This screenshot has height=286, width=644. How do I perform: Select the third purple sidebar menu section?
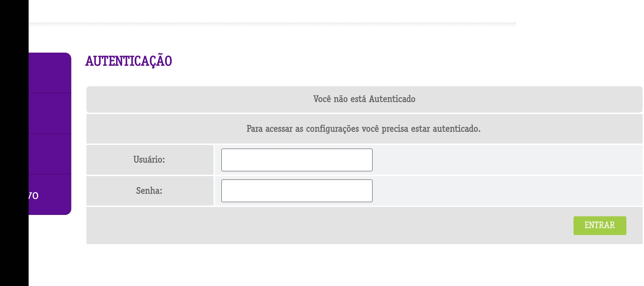[x=50, y=154]
